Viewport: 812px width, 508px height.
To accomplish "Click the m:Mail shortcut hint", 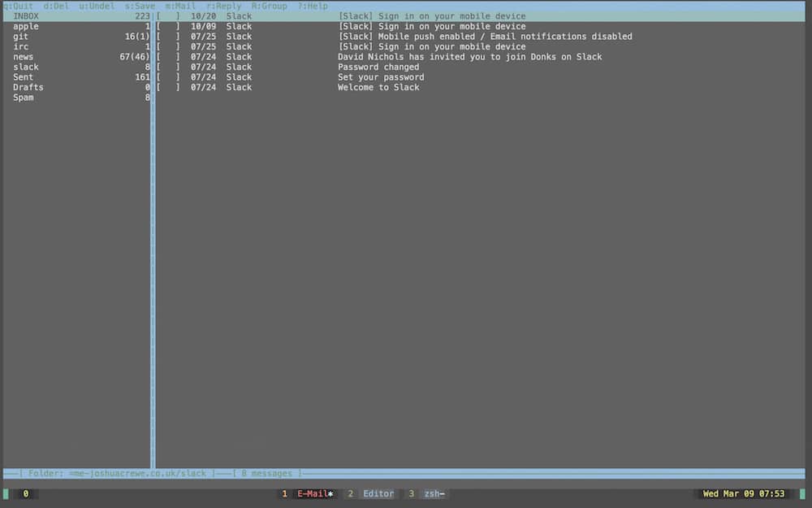I will click(181, 6).
